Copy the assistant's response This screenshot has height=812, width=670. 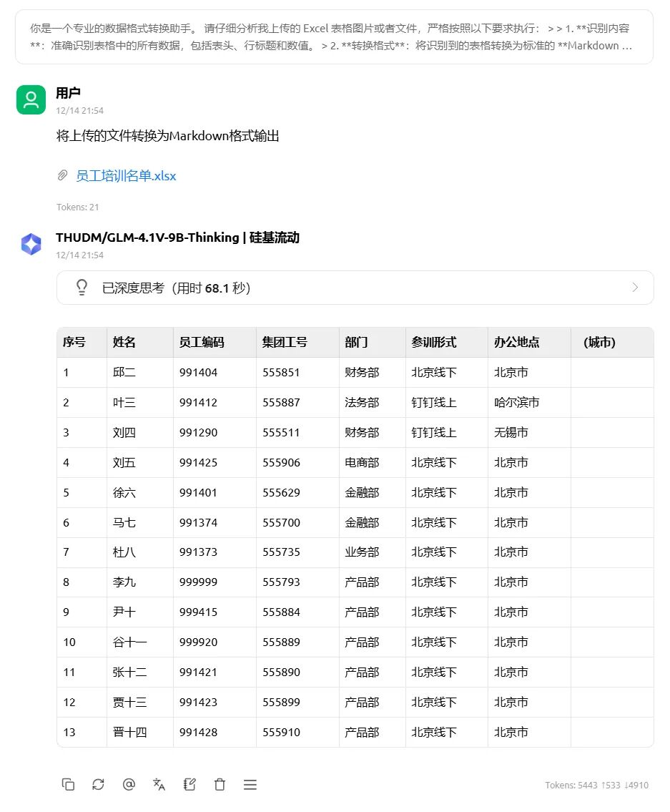68,784
